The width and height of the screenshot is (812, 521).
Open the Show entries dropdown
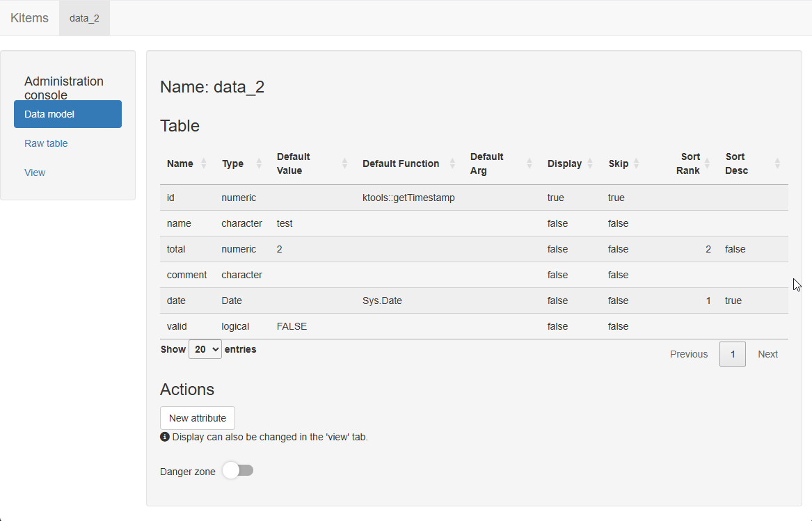click(x=205, y=349)
